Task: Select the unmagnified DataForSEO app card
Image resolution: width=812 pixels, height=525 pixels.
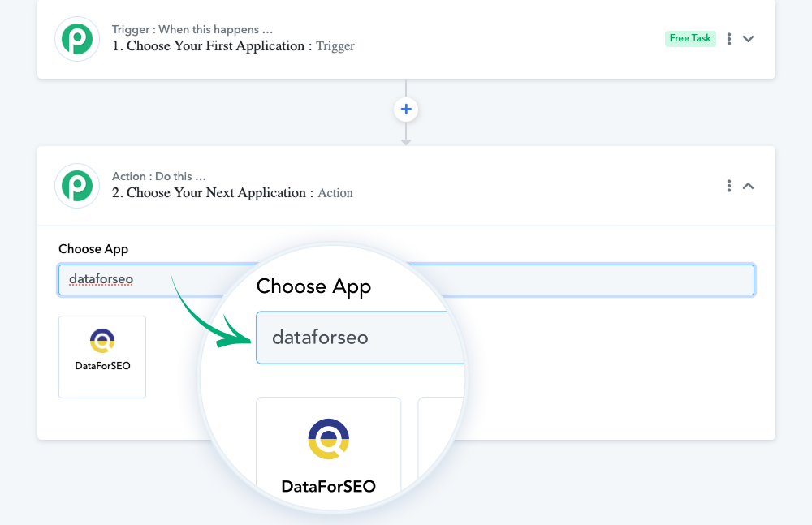Action: 102,357
